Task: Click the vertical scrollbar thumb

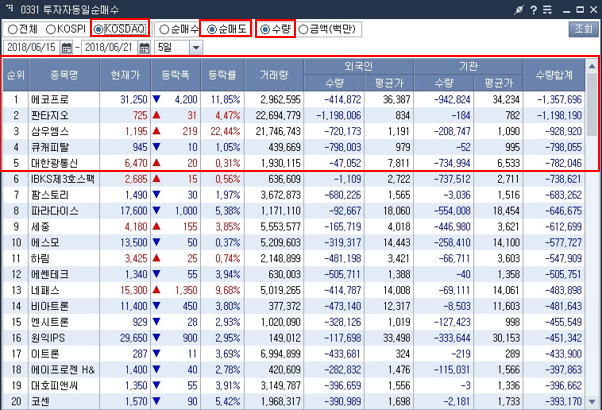Action: coord(592,104)
